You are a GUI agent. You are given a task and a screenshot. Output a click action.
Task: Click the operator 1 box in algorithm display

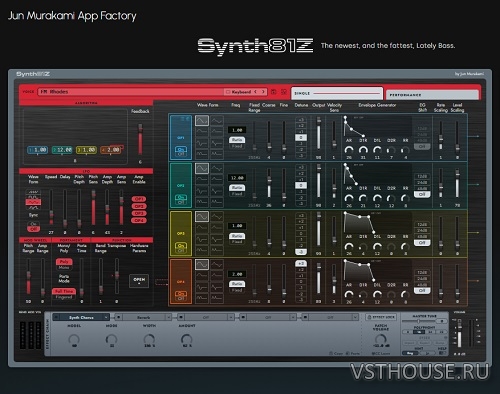pos(37,150)
